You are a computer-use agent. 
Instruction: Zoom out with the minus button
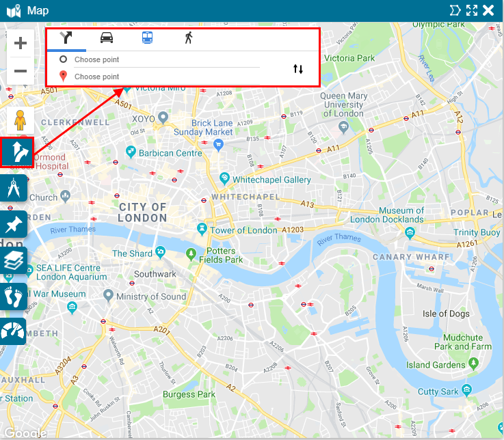[21, 70]
